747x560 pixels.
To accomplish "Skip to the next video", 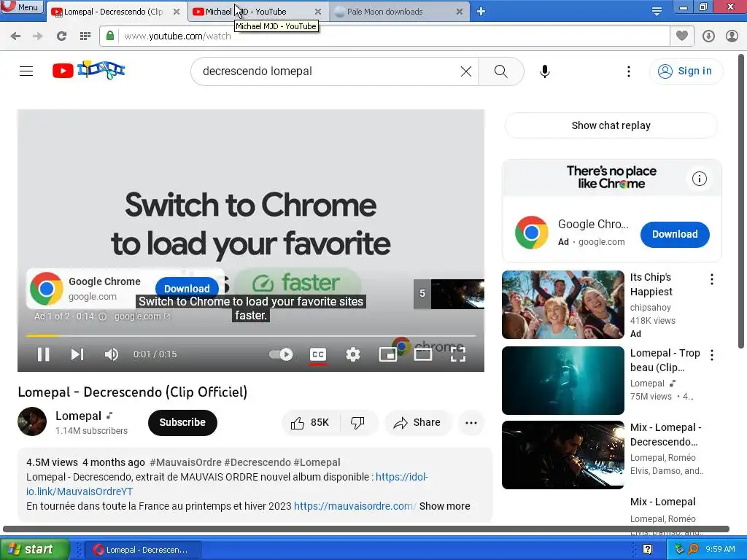I will coord(77,354).
